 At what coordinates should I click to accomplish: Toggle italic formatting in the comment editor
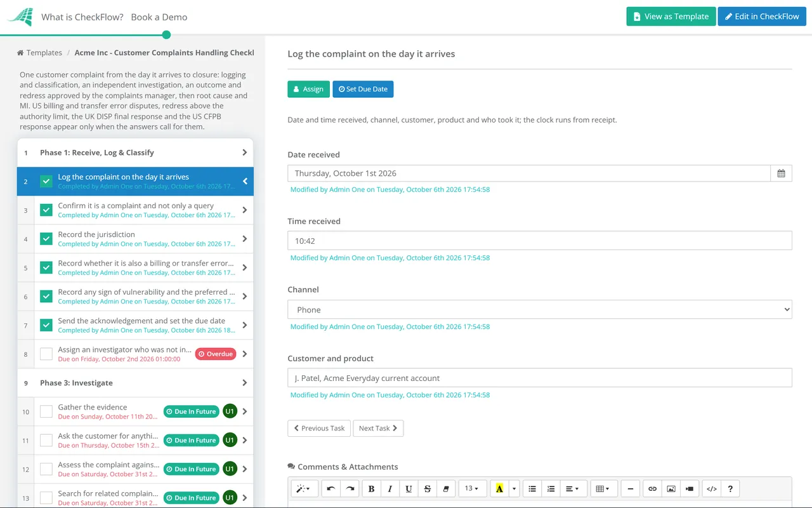[x=390, y=488]
